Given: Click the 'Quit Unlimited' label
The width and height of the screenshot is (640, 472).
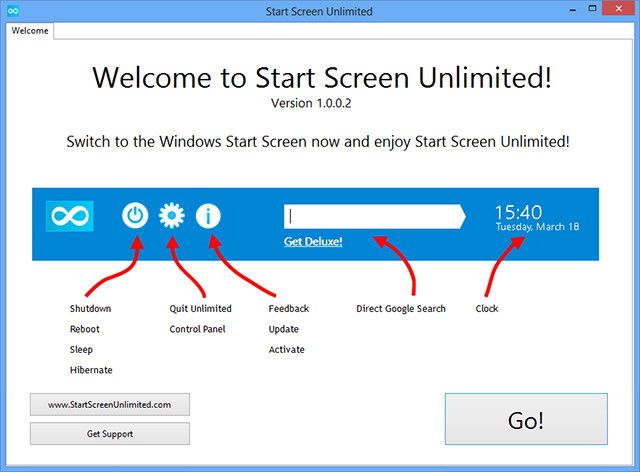Looking at the screenshot, I should click(x=200, y=309).
